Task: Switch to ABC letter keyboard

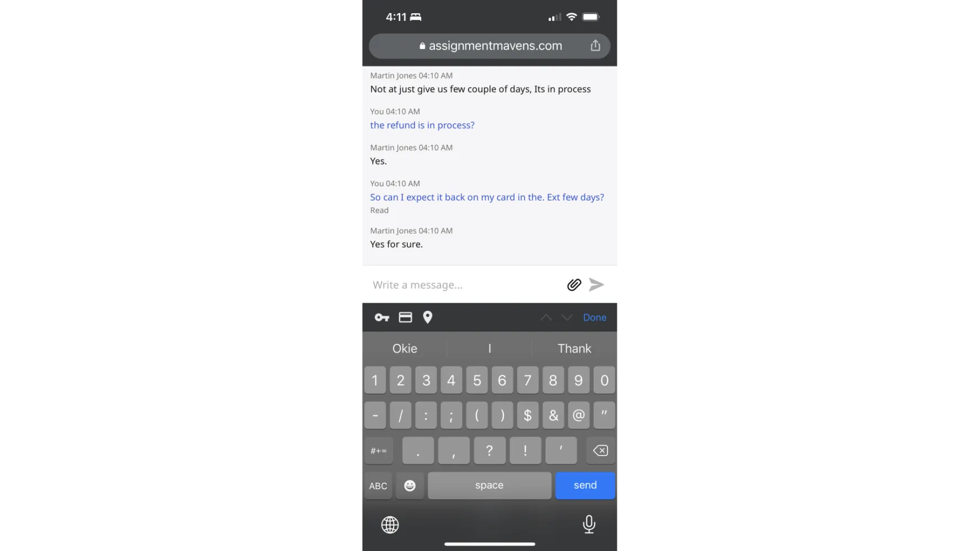Action: click(378, 485)
